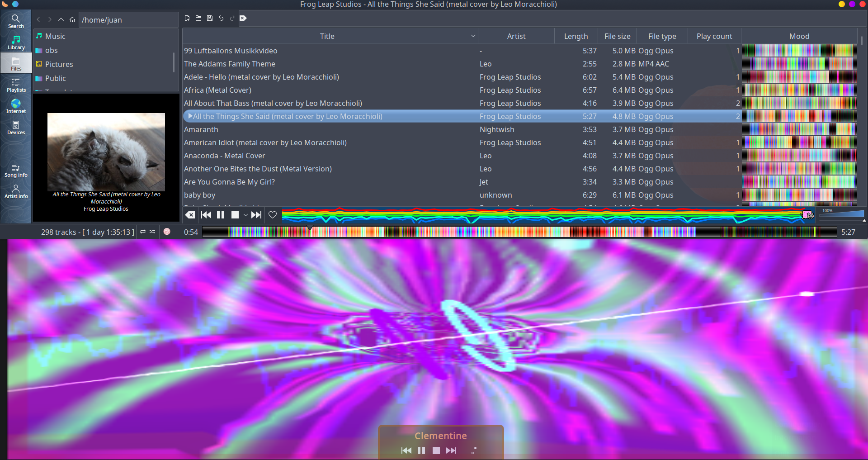Sort playlist by Artist column
Viewport: 868px width, 460px height.
point(516,36)
